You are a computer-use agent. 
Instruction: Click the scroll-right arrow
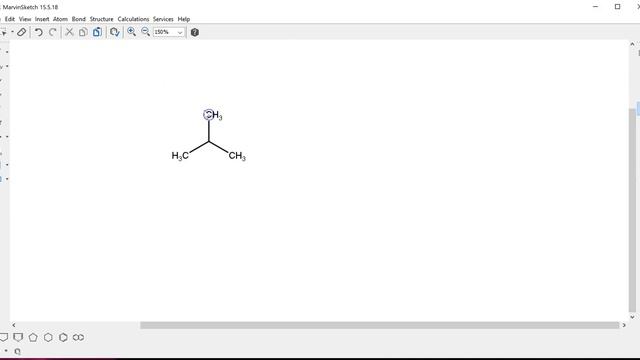pos(624,325)
